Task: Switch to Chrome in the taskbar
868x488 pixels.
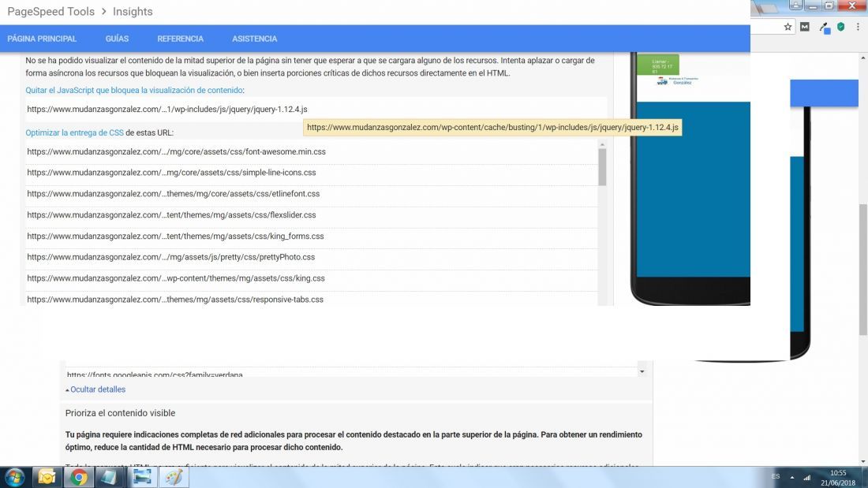Action: click(x=79, y=477)
